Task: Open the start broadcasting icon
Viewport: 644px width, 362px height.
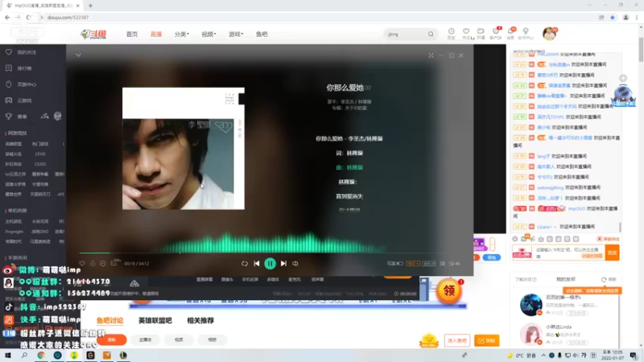Action: 481,33
